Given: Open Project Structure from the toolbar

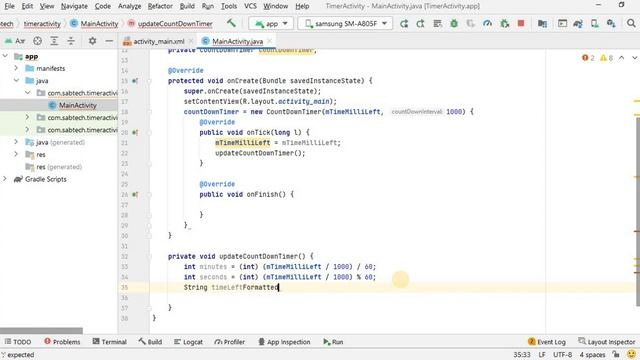Looking at the screenshot, I should [542, 24].
